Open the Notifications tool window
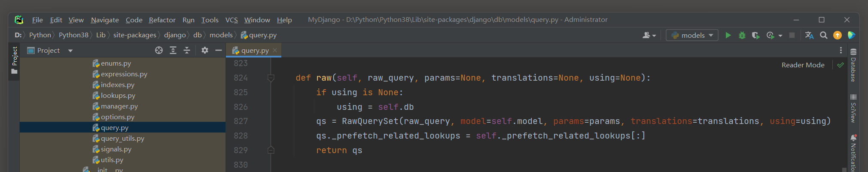The height and width of the screenshot is (172, 868). click(853, 152)
